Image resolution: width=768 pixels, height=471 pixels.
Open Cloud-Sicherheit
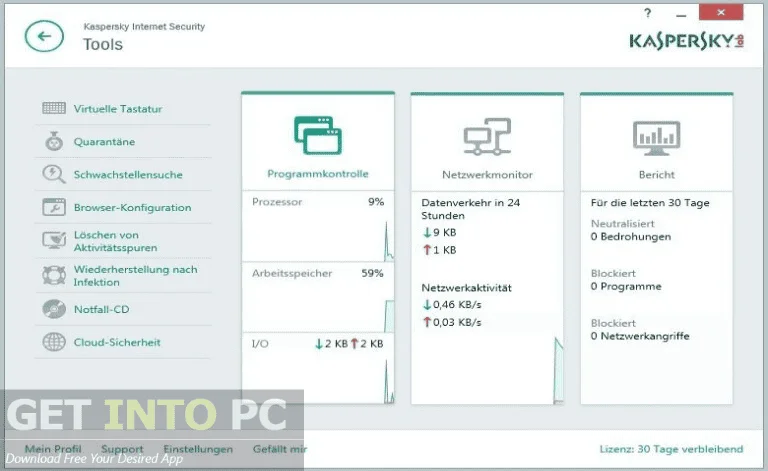(117, 342)
